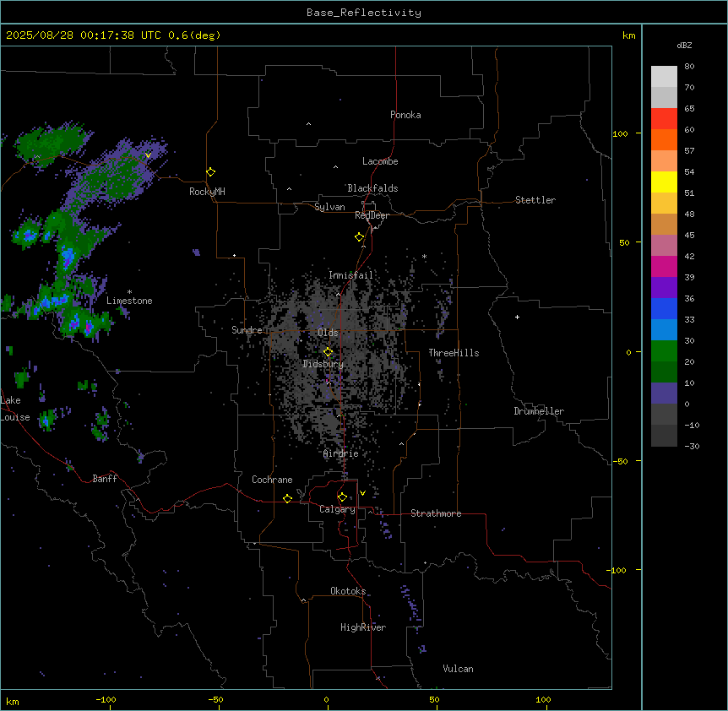The image size is (728, 711).
Task: Click the yellow diamond marker above the Calgary label
Action: [343, 497]
